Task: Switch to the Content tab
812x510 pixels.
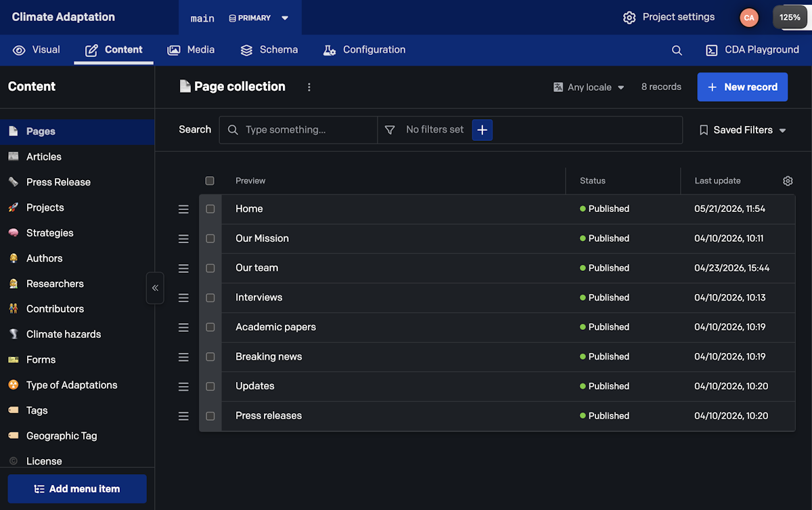Action: click(114, 50)
